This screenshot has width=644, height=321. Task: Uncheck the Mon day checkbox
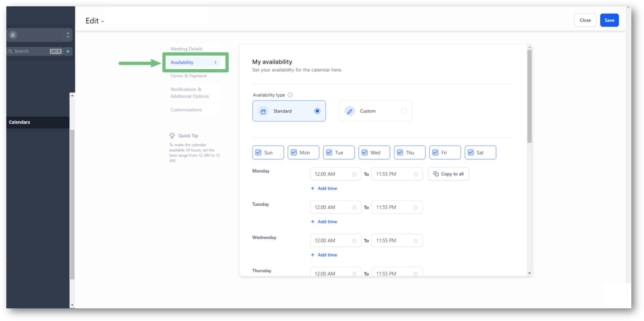point(294,153)
